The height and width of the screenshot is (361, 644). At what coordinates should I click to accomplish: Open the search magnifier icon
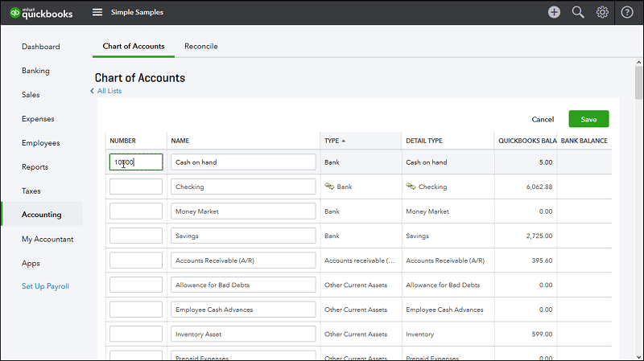pyautogui.click(x=578, y=12)
